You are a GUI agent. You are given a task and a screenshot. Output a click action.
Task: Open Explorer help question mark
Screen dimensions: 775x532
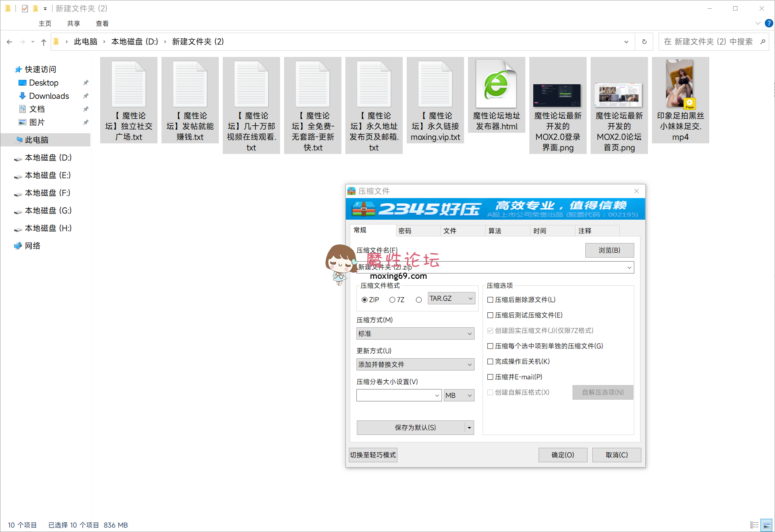(769, 23)
